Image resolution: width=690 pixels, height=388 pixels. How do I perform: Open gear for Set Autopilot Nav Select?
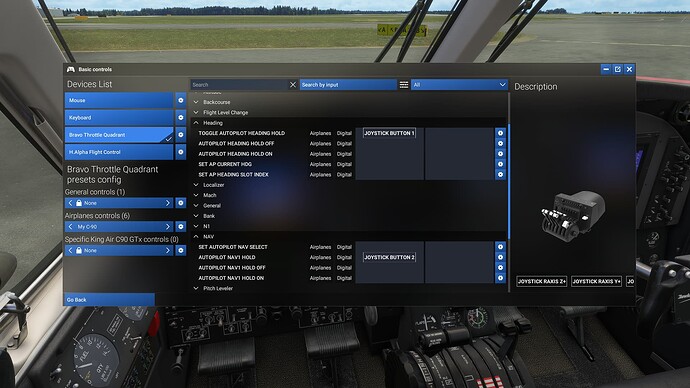point(500,247)
